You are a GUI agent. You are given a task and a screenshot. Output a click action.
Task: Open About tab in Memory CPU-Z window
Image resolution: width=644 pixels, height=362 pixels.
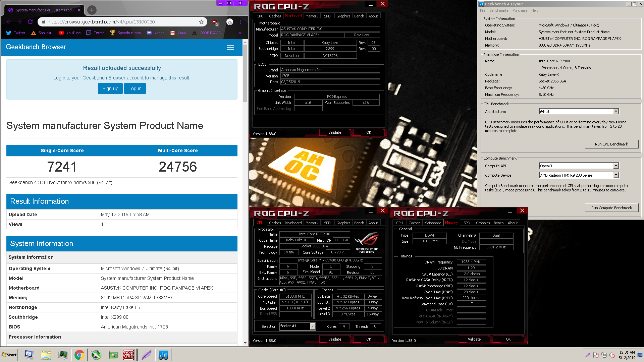513,223
